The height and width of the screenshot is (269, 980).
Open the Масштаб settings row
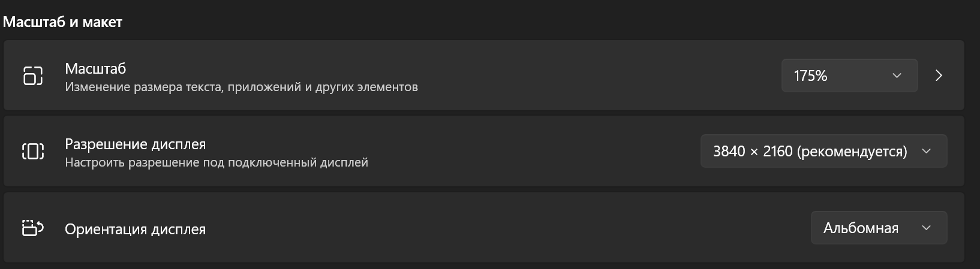[x=483, y=75]
